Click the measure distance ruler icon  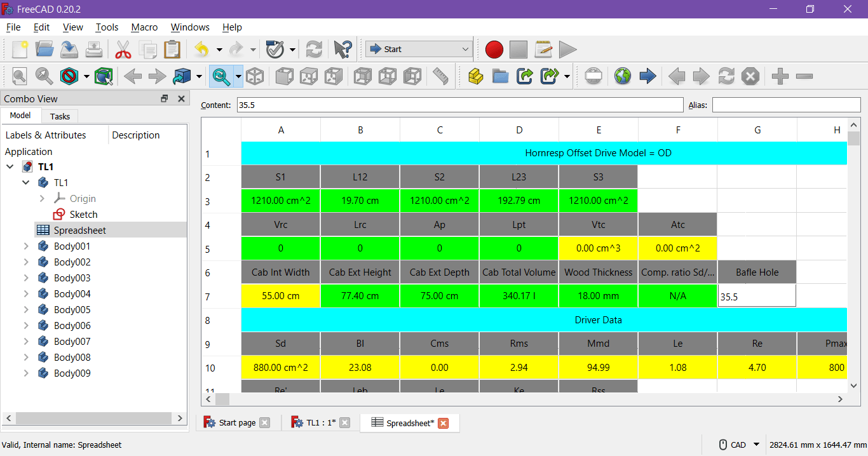pos(440,76)
